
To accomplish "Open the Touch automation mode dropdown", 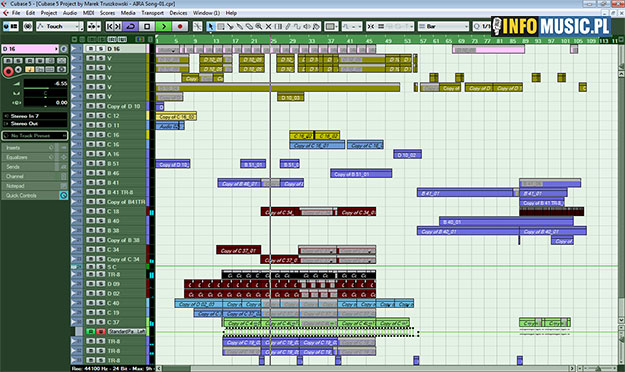I will (x=59, y=26).
